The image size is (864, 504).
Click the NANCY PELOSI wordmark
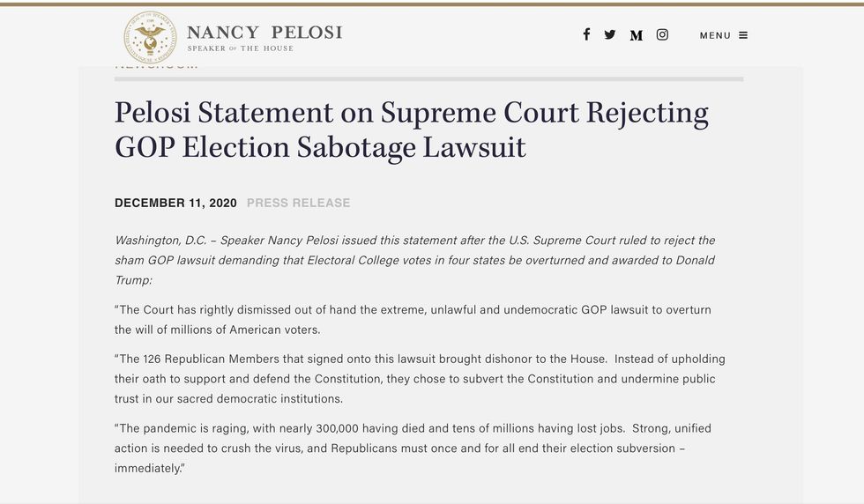264,33
